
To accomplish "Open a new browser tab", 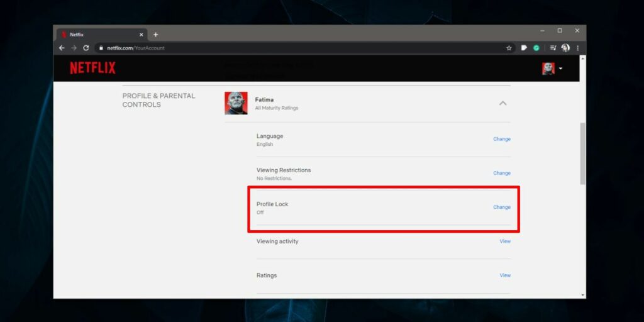I will [x=156, y=35].
